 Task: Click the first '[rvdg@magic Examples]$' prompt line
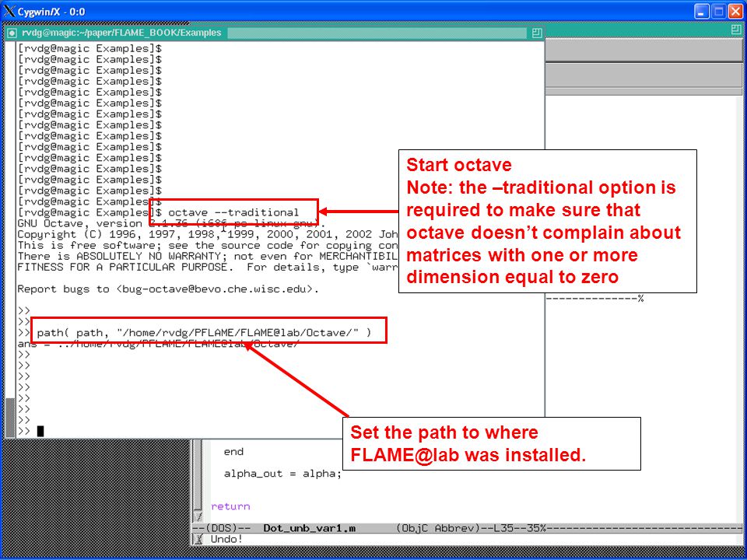[89, 48]
